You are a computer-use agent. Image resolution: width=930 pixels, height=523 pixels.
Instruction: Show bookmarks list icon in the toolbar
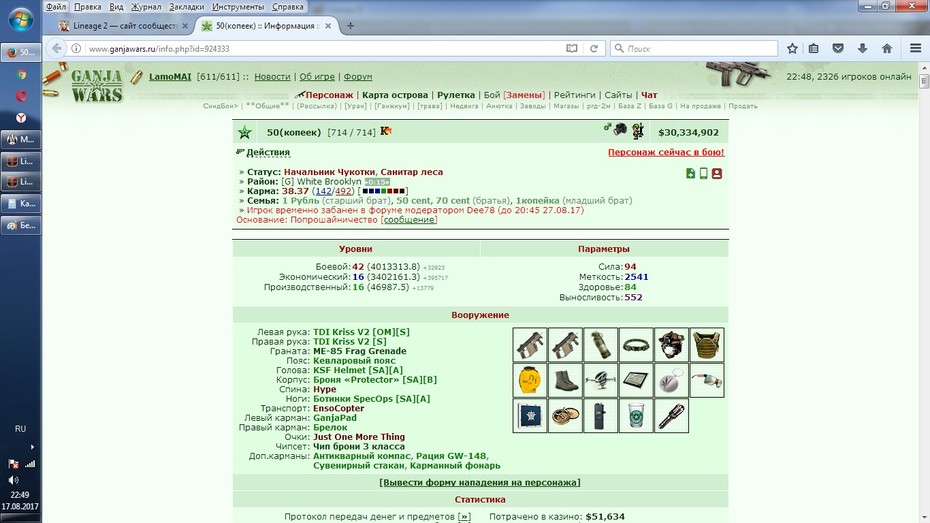tap(814, 49)
